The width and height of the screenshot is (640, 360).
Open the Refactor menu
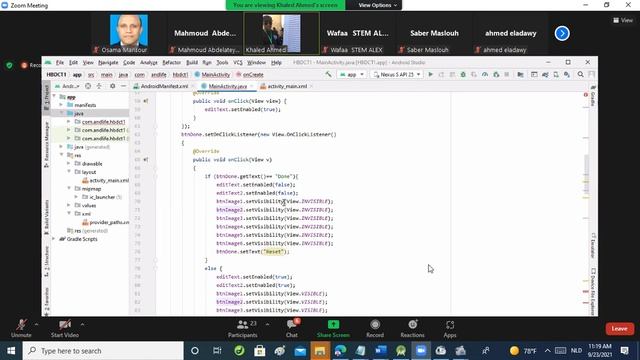(171, 62)
